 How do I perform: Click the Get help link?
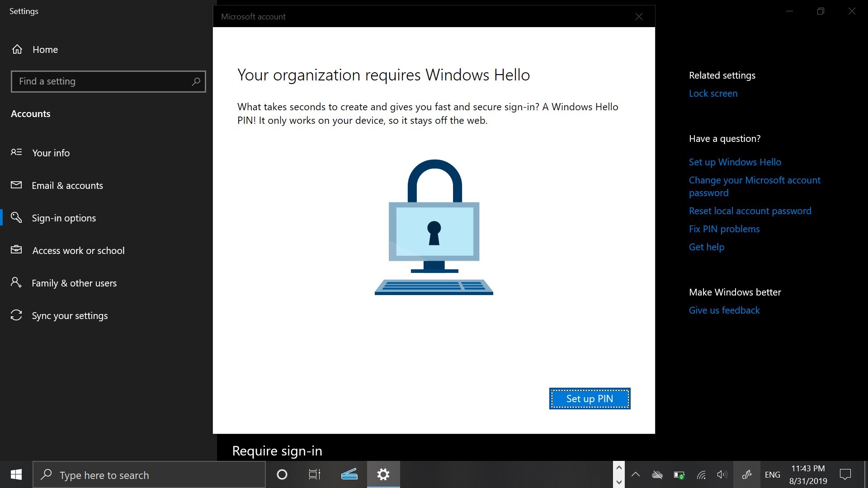click(707, 247)
